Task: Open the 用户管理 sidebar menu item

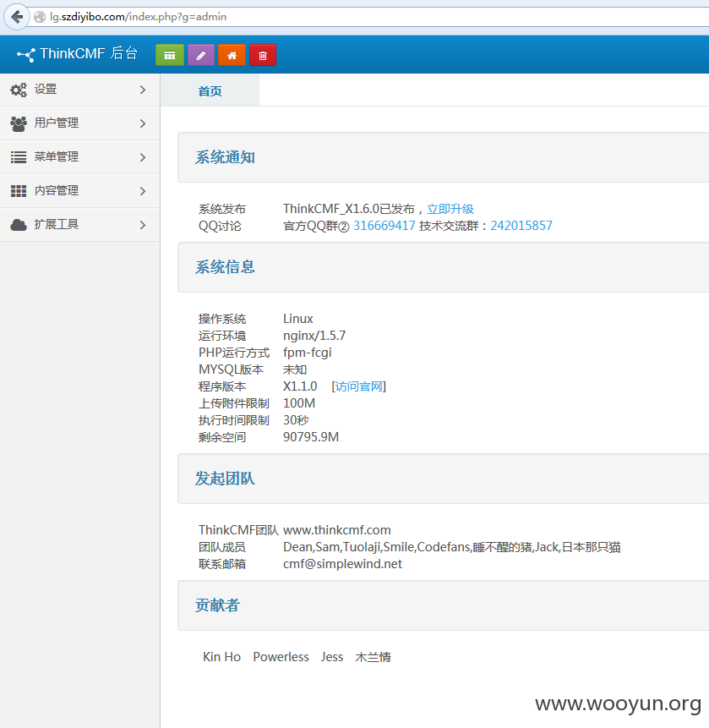Action: pyautogui.click(x=79, y=123)
